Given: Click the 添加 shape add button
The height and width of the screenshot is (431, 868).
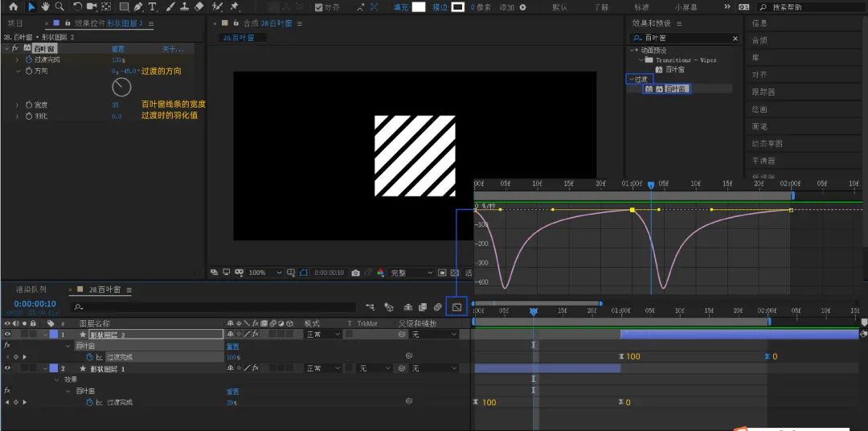Looking at the screenshot, I should [x=522, y=8].
